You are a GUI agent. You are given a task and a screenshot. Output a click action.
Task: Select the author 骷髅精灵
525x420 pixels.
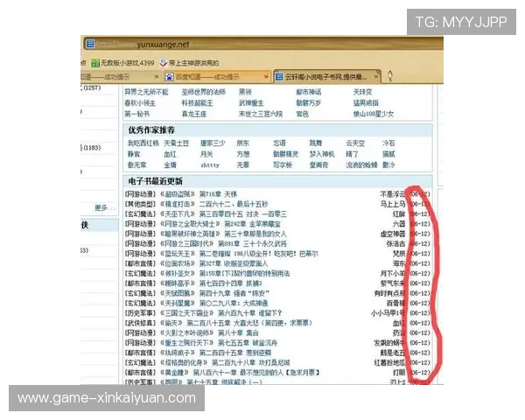click(x=285, y=154)
